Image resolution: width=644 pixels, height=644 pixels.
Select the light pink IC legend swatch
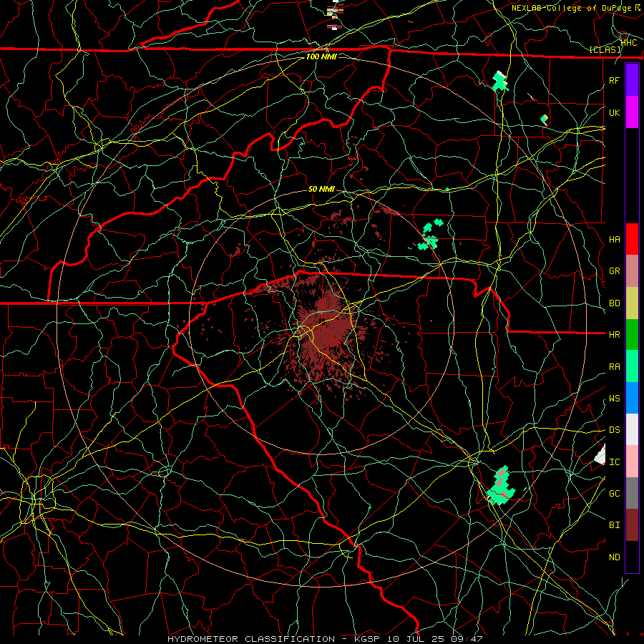pos(632,462)
